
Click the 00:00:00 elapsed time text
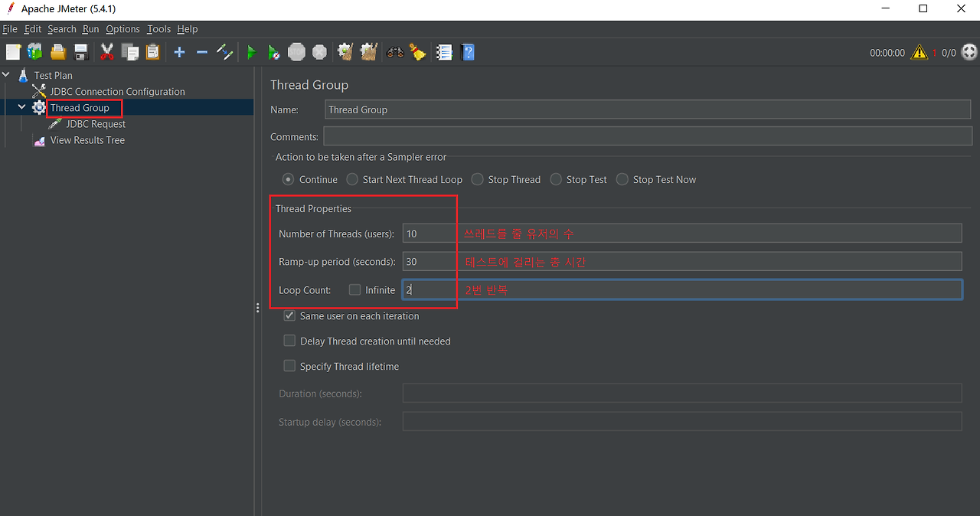tap(887, 53)
